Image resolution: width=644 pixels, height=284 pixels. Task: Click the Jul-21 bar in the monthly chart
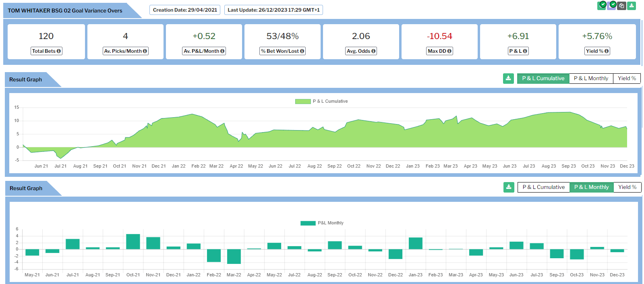(72, 244)
